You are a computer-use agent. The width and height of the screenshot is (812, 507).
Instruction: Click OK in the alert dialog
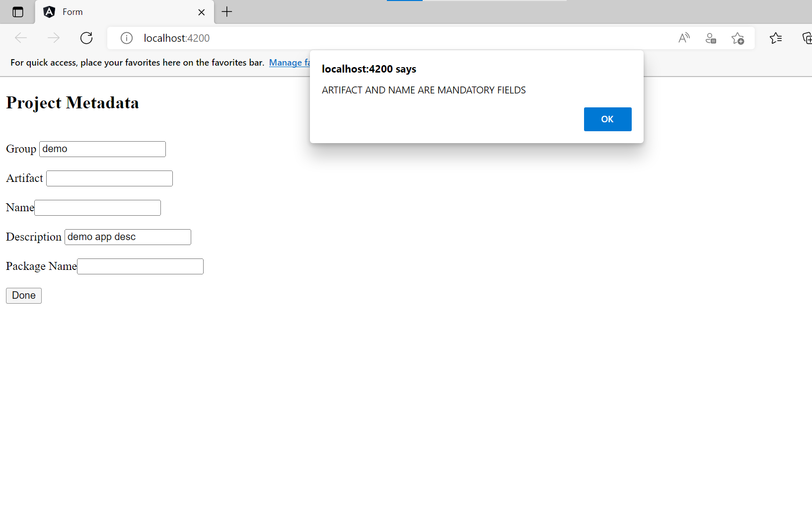click(x=607, y=119)
